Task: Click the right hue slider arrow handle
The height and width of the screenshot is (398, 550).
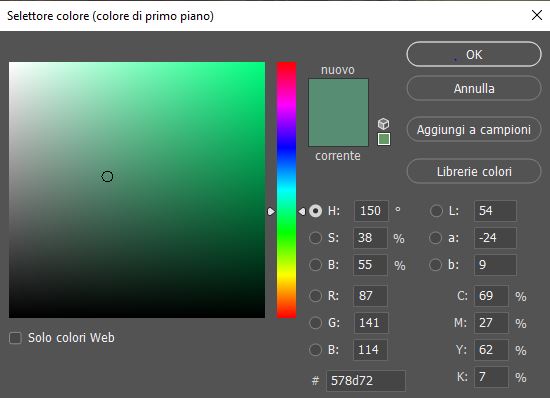Action: point(302,211)
